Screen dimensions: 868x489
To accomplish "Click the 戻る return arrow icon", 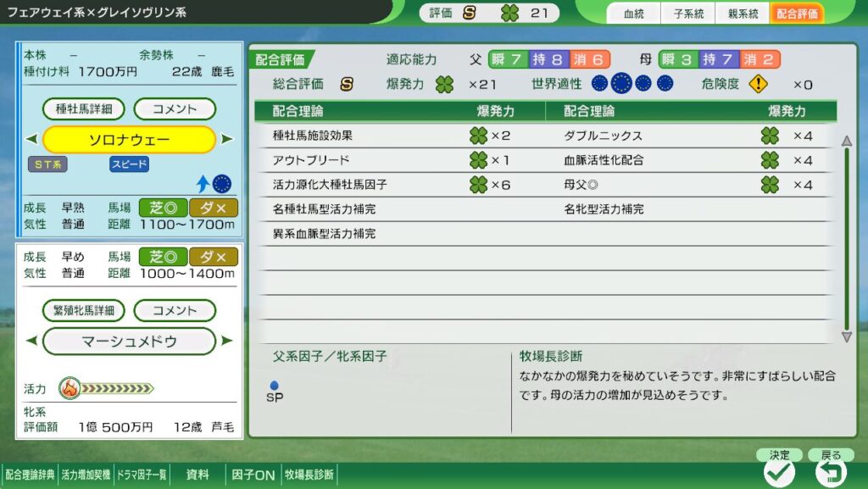I will point(831,473).
